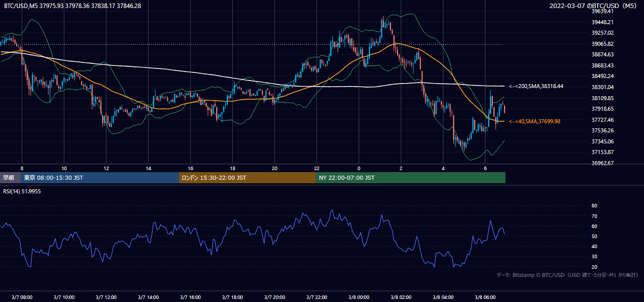
Task: Click the 3/8 02:00 date label
Action: pyautogui.click(x=401, y=297)
